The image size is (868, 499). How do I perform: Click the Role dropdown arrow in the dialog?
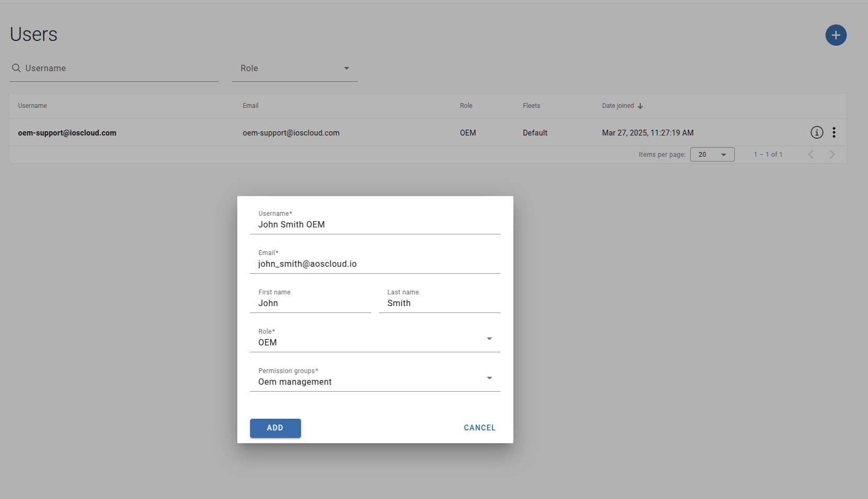(489, 339)
